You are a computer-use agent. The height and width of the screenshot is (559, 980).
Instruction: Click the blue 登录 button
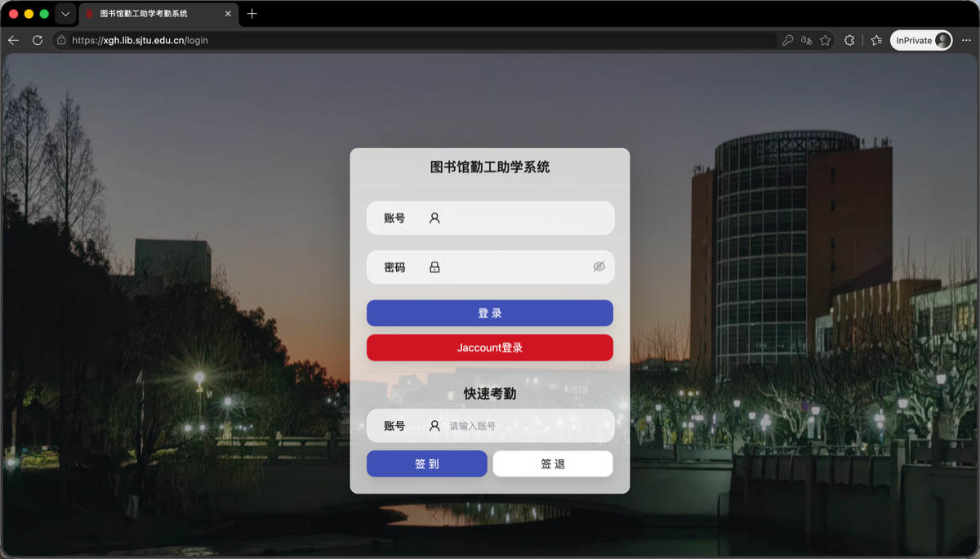[490, 313]
